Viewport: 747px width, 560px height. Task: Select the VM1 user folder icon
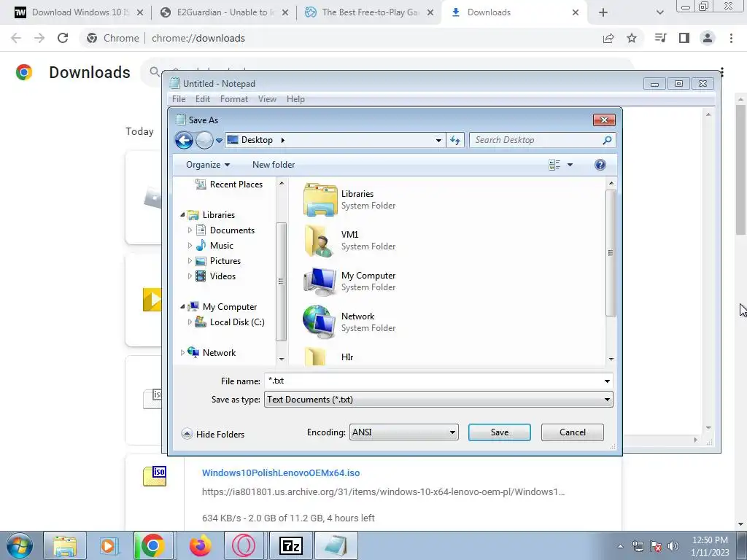[x=320, y=241]
